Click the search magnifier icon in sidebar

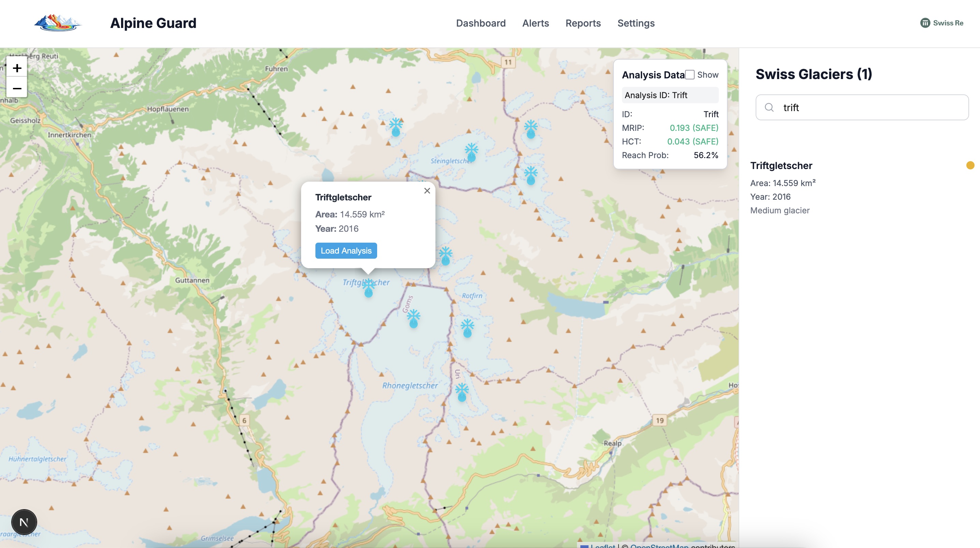coord(769,108)
